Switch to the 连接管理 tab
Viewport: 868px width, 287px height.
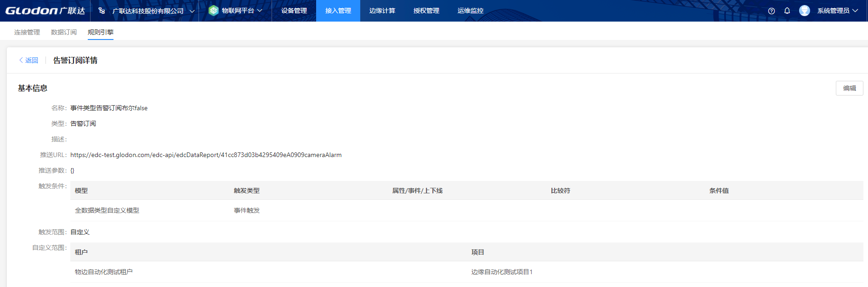[x=27, y=32]
